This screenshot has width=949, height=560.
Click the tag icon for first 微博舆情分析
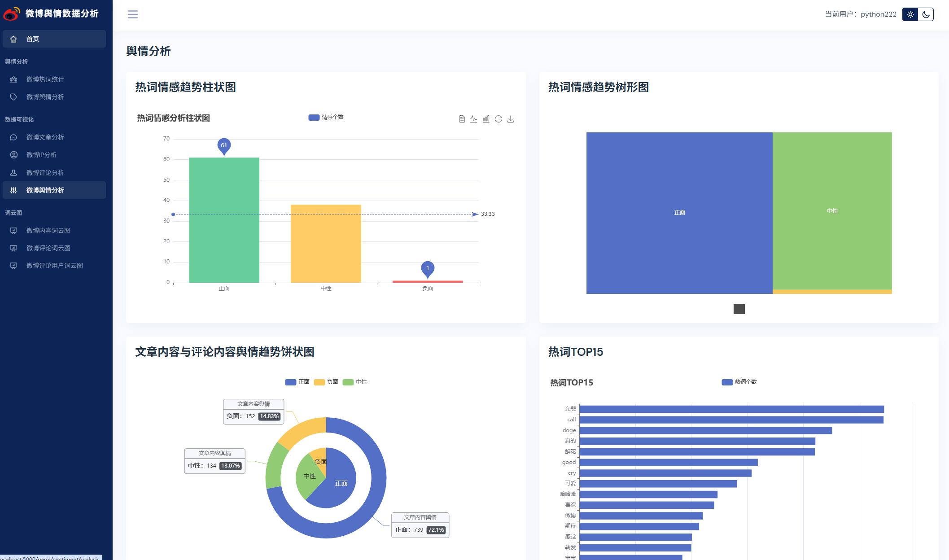coord(13,97)
